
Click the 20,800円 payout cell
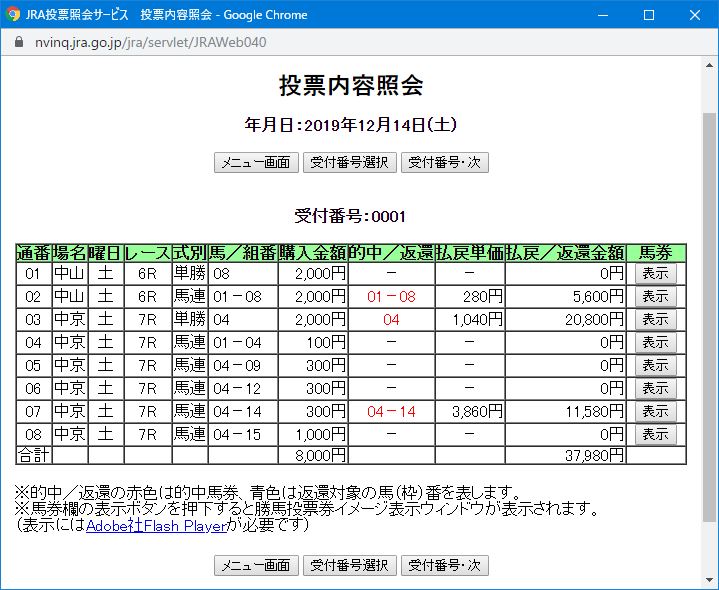pyautogui.click(x=565, y=320)
